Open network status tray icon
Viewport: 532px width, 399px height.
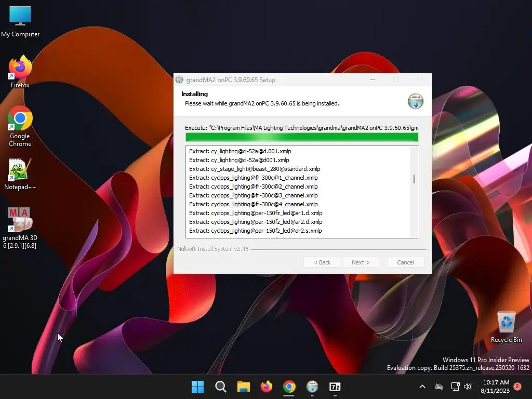tap(455, 387)
